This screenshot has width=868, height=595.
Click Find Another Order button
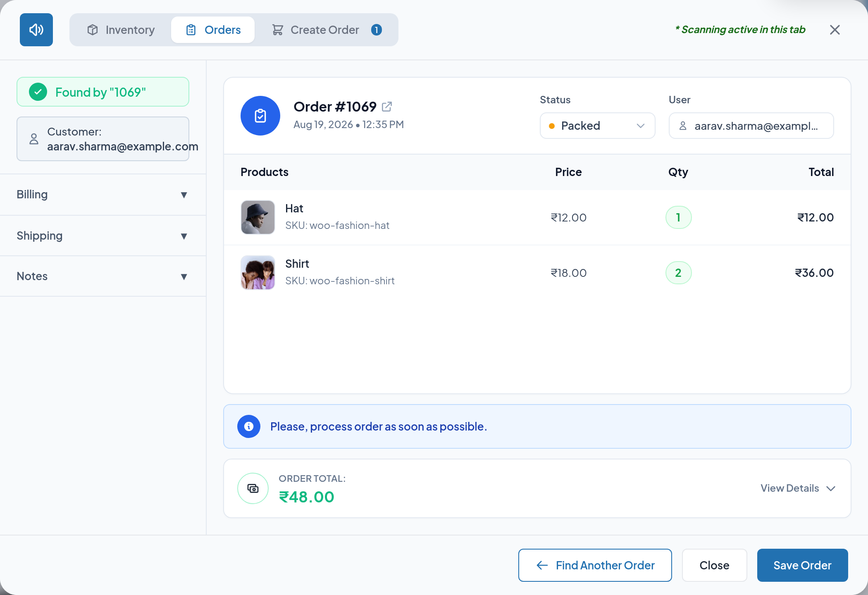tap(595, 565)
